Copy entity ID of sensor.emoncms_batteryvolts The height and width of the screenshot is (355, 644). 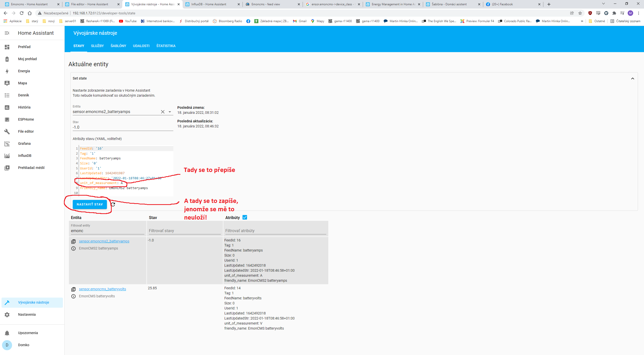coord(73,289)
